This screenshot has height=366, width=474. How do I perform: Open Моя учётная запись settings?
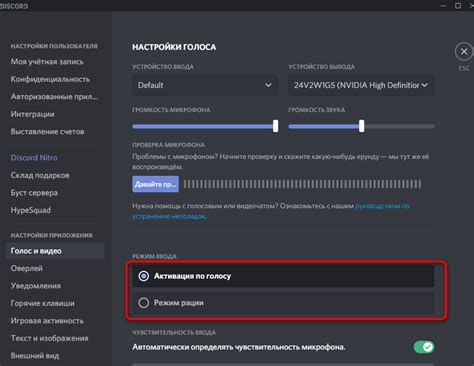point(47,62)
